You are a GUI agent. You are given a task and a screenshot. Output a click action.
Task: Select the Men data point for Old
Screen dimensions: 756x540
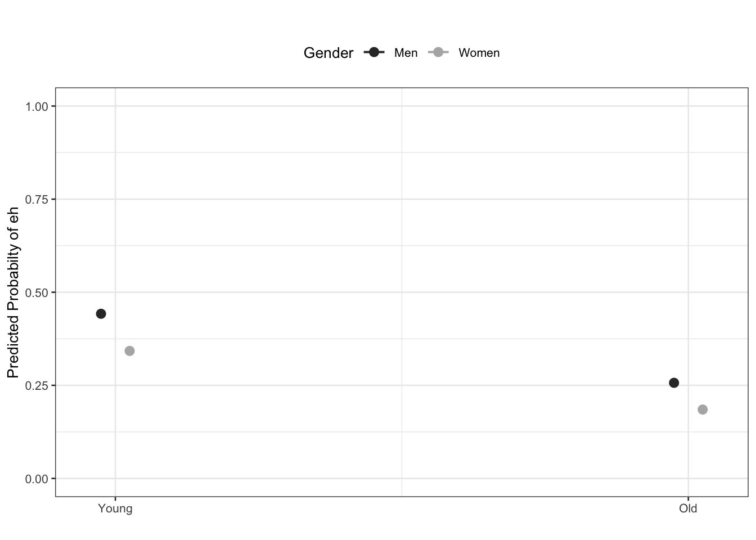click(x=674, y=383)
